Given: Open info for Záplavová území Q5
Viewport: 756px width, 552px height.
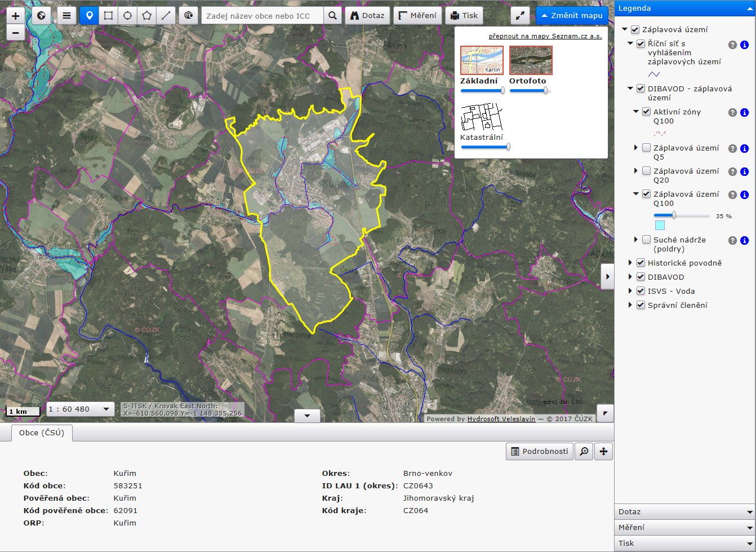Looking at the screenshot, I should pyautogui.click(x=744, y=148).
